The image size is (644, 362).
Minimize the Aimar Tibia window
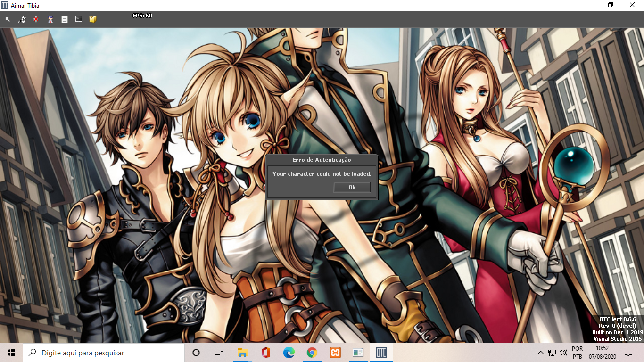pos(589,5)
